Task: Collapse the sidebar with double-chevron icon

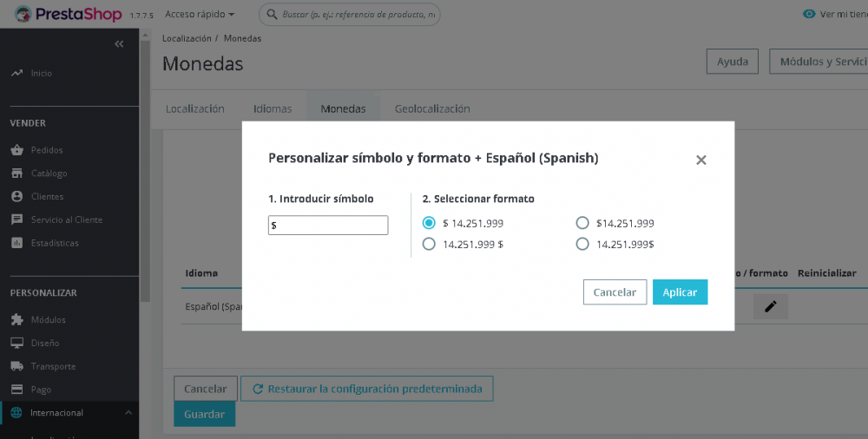Action: tap(119, 44)
